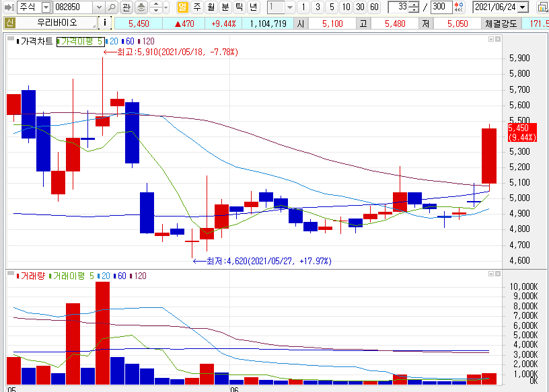Click the price chart panel close icon

pyautogui.click(x=498, y=39)
